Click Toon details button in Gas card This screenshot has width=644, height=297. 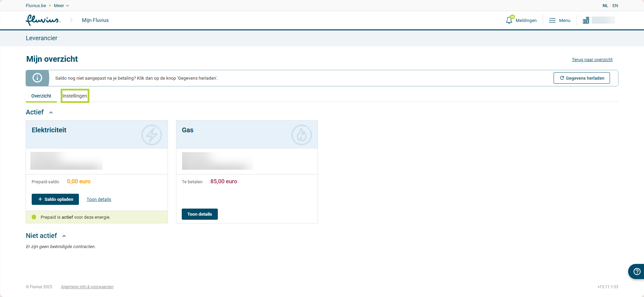(x=200, y=214)
